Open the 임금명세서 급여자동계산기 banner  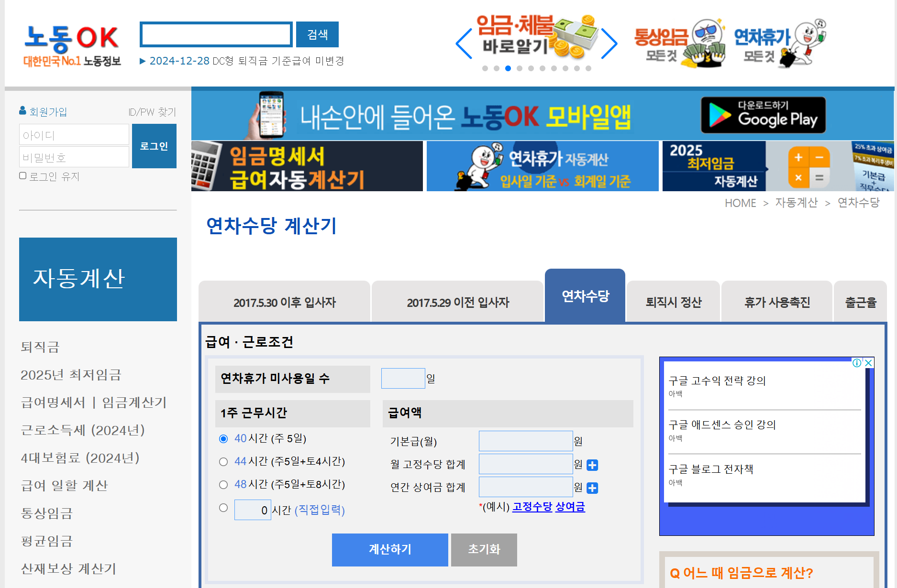pyautogui.click(x=307, y=166)
